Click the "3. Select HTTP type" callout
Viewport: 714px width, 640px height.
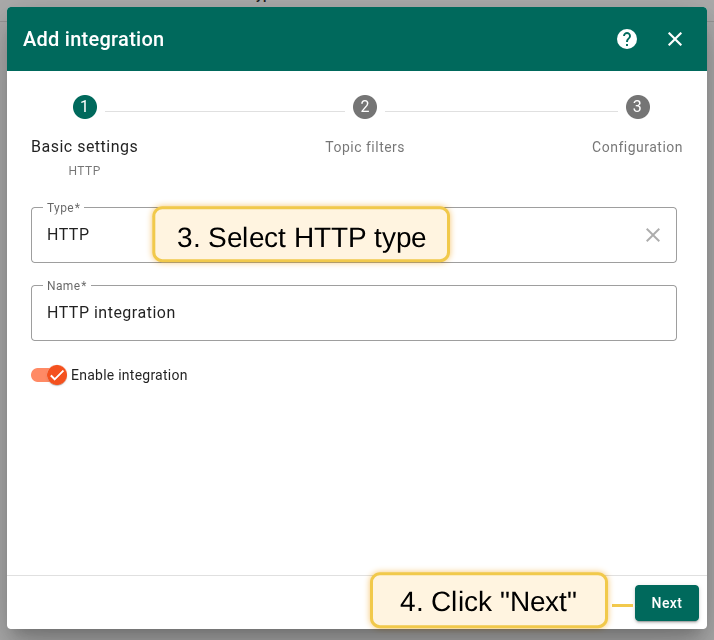[x=301, y=236]
